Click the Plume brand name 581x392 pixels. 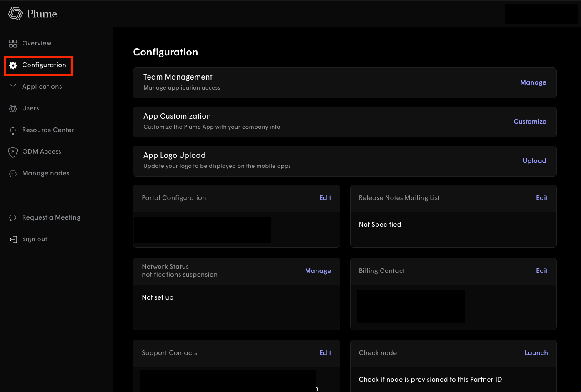click(x=42, y=14)
